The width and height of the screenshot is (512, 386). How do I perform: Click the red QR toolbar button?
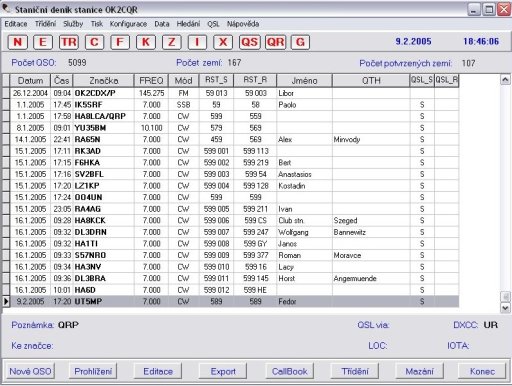click(x=275, y=42)
